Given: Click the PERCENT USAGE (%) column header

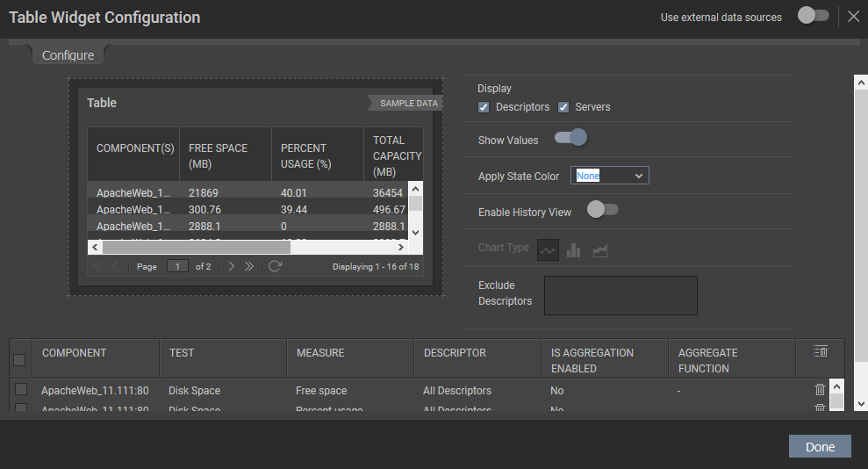Looking at the screenshot, I should [x=317, y=154].
